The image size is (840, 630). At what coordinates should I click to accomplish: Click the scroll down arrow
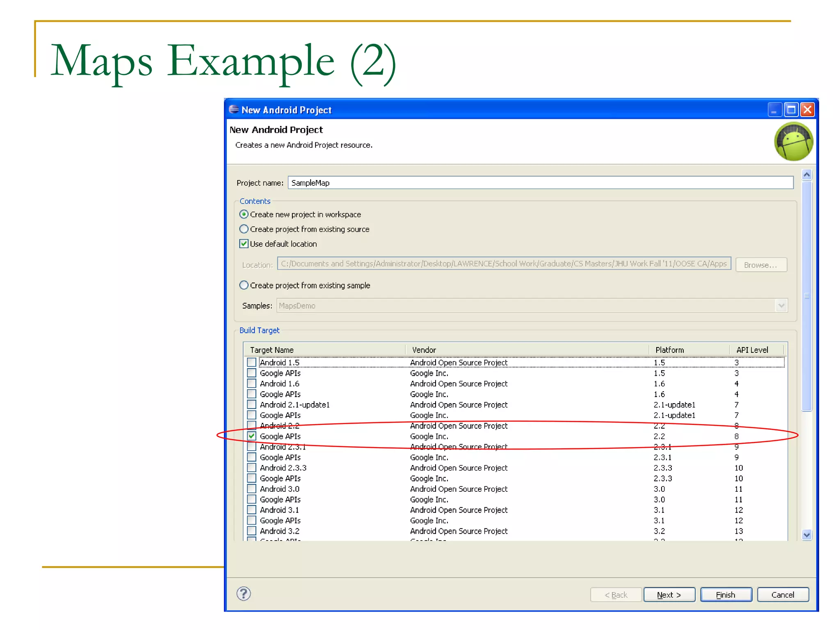point(807,535)
